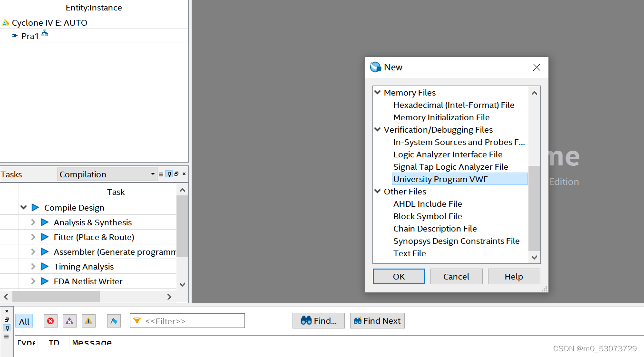Pin the Tasks panel
The width and height of the screenshot is (644, 357).
[169, 174]
